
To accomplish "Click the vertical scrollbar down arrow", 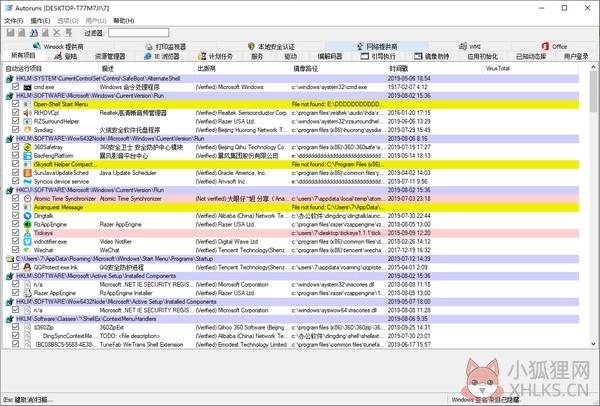I will (593, 344).
